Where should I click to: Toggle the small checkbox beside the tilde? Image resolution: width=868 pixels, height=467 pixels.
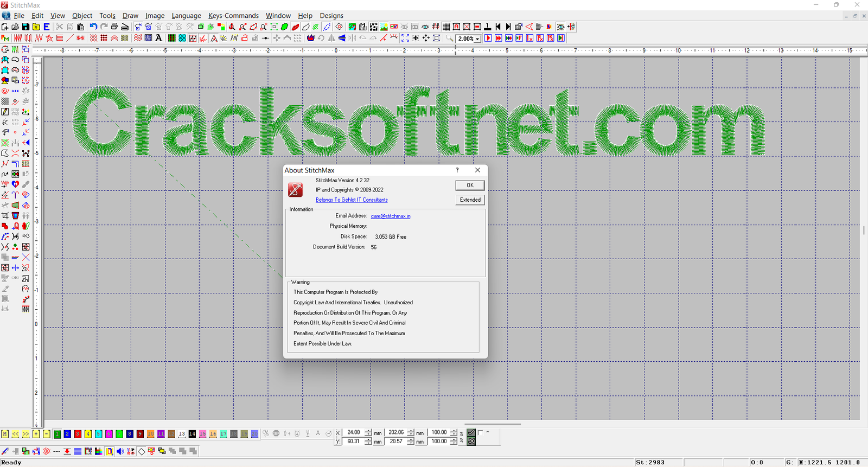point(480,433)
